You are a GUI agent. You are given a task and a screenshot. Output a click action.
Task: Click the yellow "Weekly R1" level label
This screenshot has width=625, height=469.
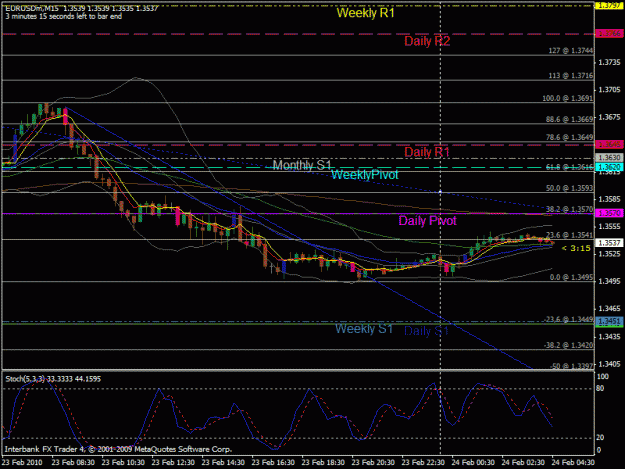366,13
